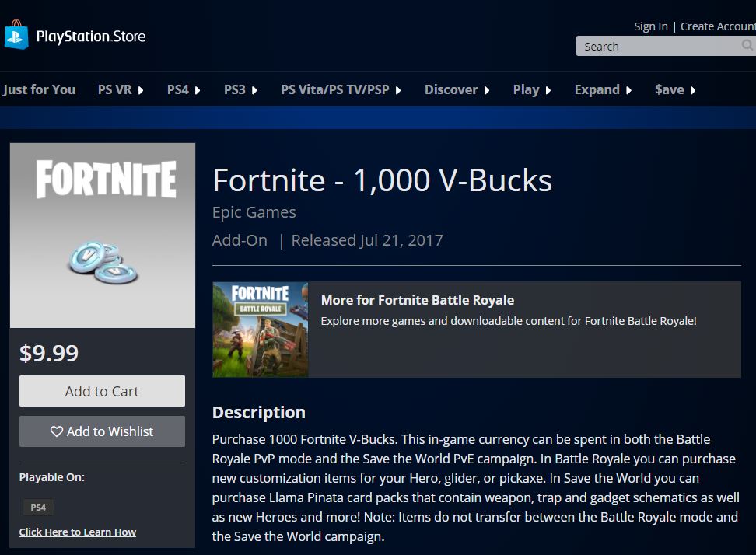
Task: Expand the Discover menu arrow
Action: [487, 90]
